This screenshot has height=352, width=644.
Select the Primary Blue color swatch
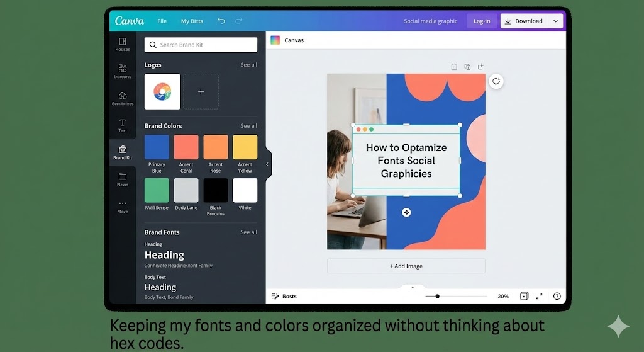click(157, 147)
